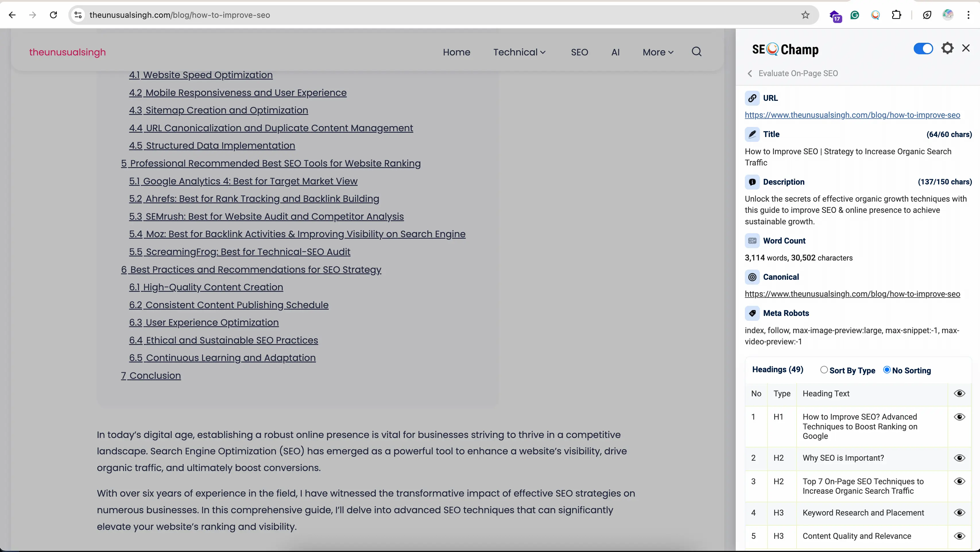
Task: Open the SEO nav item
Action: 579,52
